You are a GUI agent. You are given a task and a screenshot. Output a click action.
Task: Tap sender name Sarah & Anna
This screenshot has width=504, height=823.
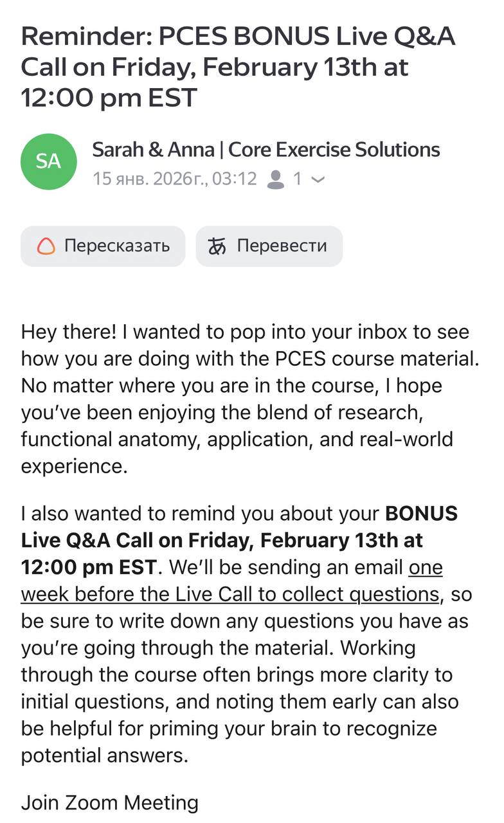click(x=153, y=150)
